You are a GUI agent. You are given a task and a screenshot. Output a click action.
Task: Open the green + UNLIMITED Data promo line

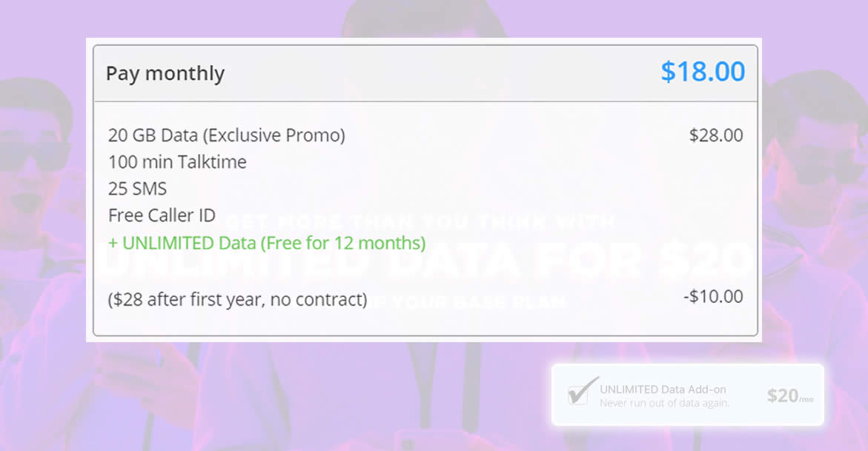267,243
